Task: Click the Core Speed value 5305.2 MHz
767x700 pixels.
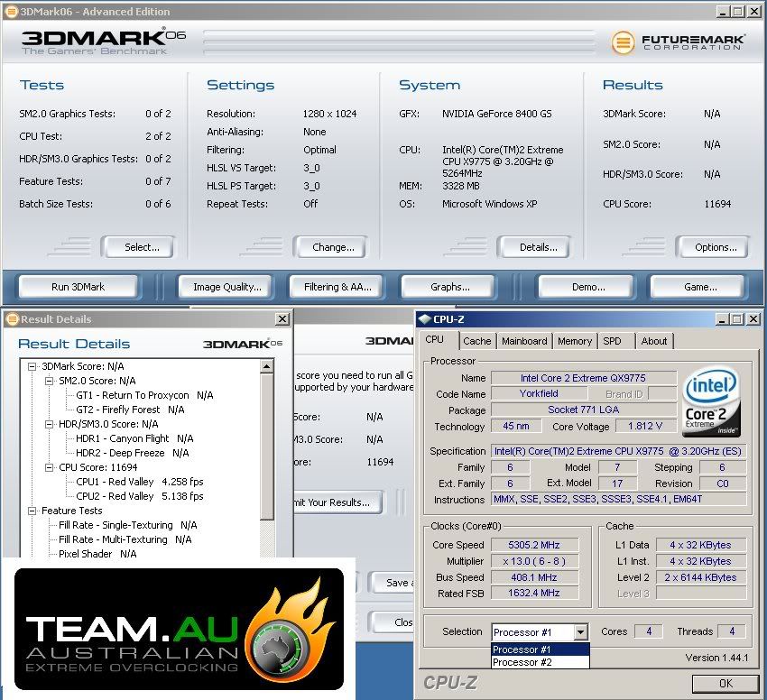Action: tap(534, 545)
